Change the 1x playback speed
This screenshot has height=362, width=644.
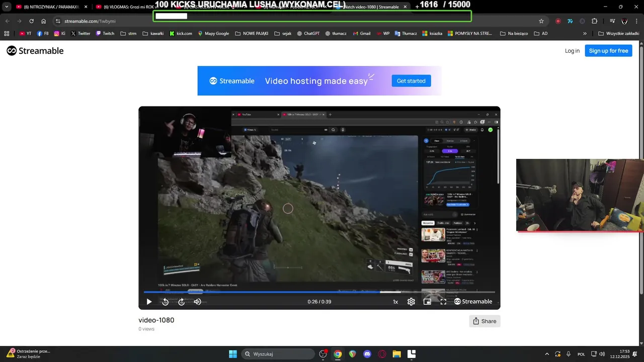pos(395,302)
